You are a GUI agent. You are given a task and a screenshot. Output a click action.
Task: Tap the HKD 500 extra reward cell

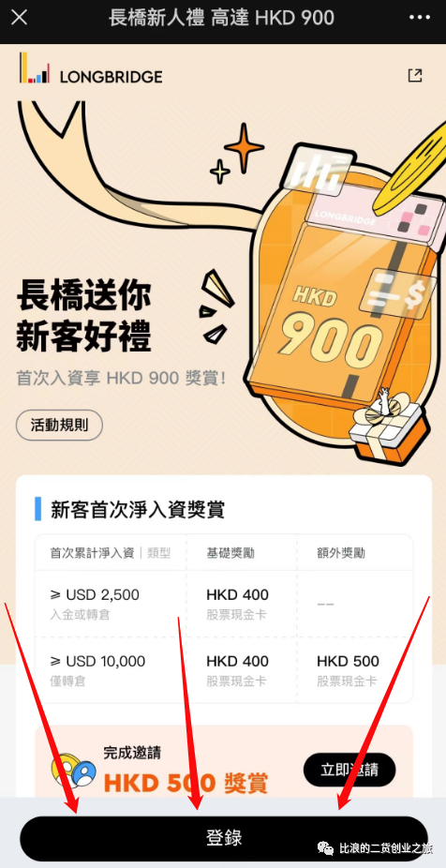[348, 670]
